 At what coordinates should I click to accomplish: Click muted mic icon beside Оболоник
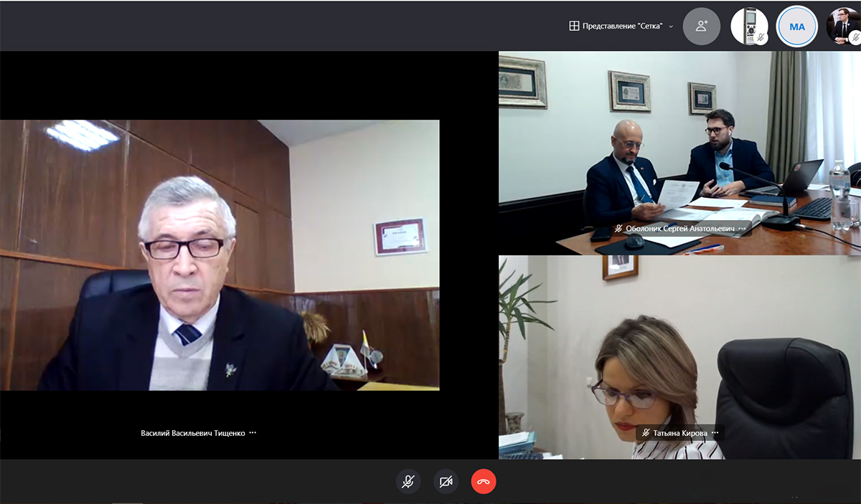point(618,229)
